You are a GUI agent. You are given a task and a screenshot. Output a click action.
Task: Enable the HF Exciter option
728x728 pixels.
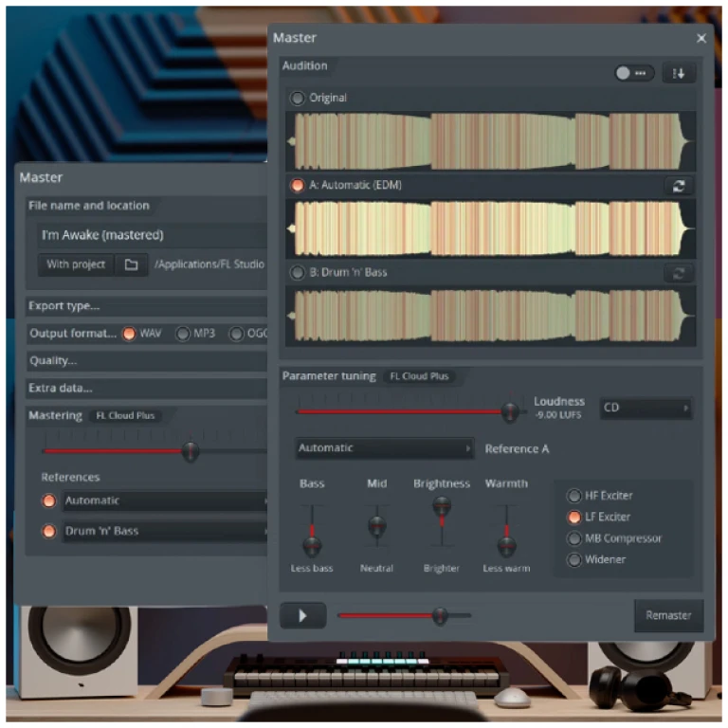point(573,496)
